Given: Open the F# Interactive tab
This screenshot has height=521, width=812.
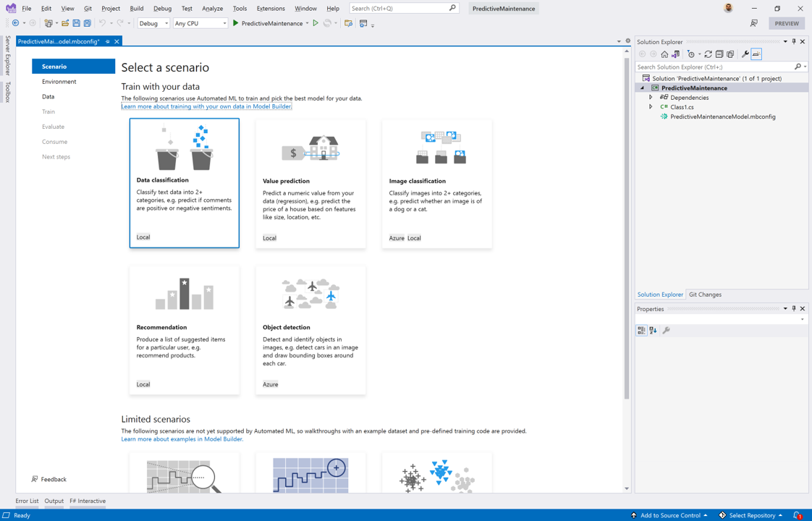Looking at the screenshot, I should click(88, 501).
